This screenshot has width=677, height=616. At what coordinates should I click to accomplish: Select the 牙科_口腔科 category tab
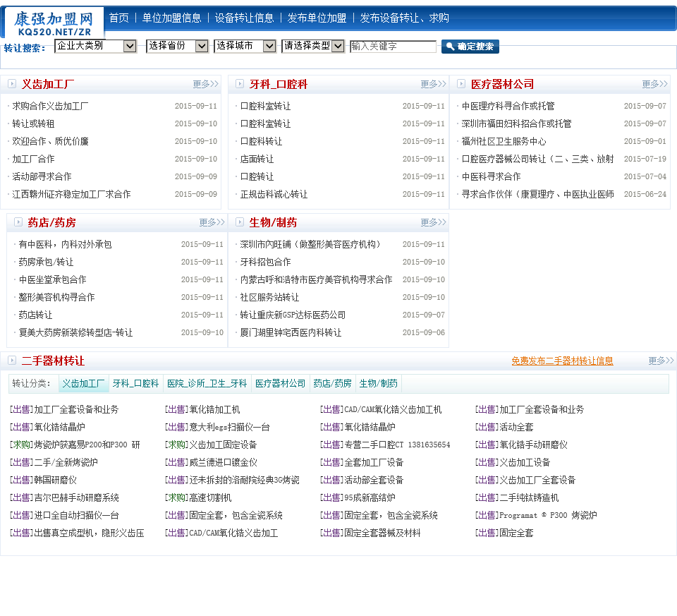135,383
